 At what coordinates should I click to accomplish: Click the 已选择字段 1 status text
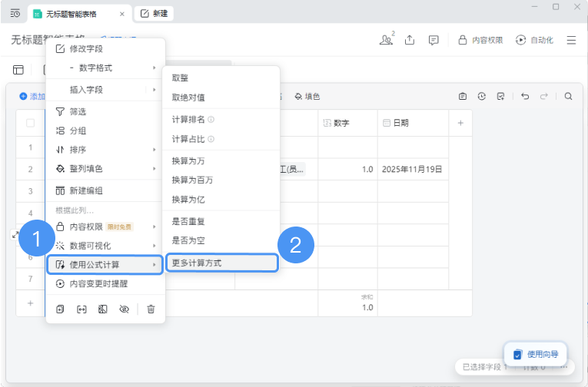click(x=484, y=367)
